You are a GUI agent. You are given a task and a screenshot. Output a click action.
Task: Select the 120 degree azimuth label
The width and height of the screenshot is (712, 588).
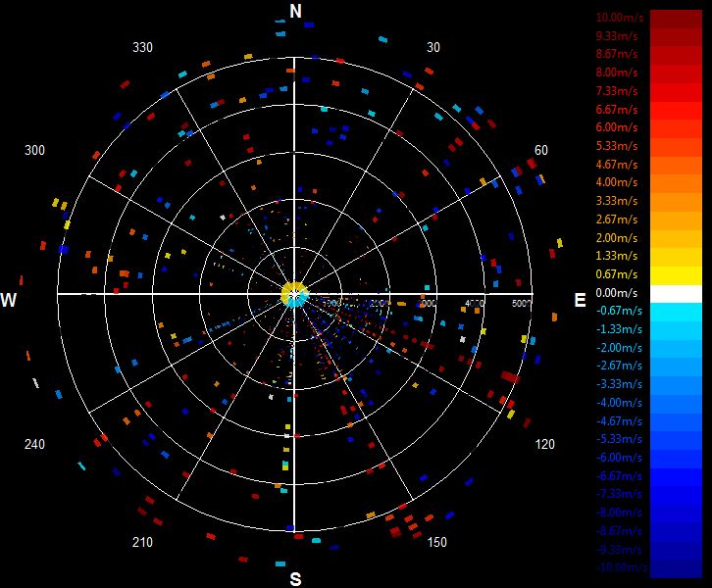point(545,444)
